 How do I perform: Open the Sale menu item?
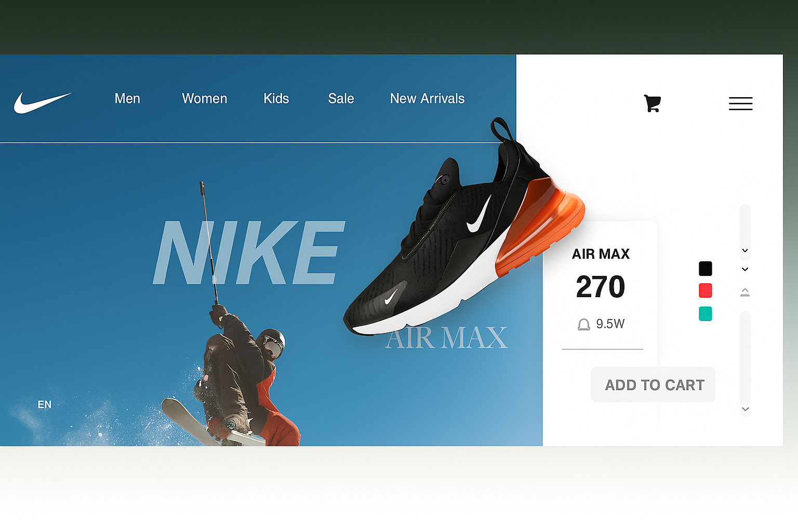click(341, 99)
